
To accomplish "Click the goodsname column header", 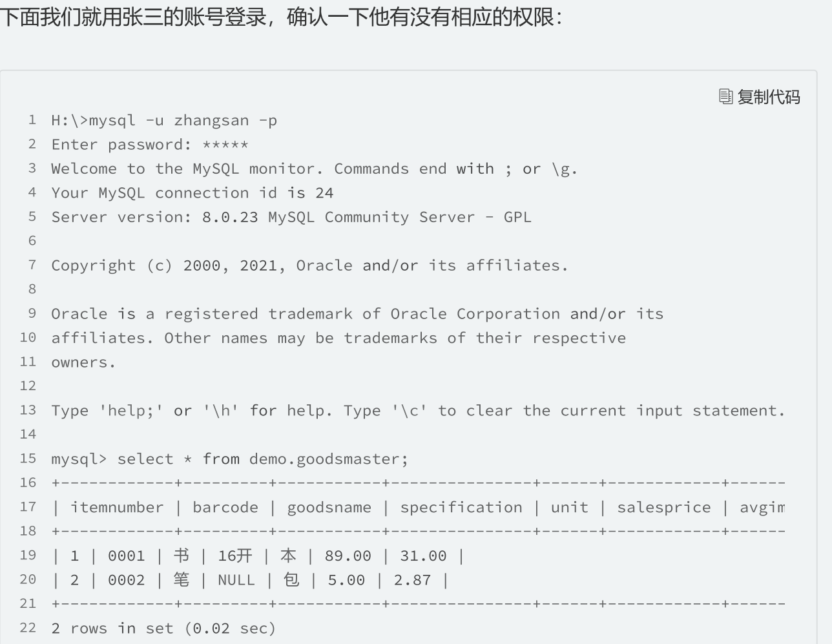I will coord(329,508).
